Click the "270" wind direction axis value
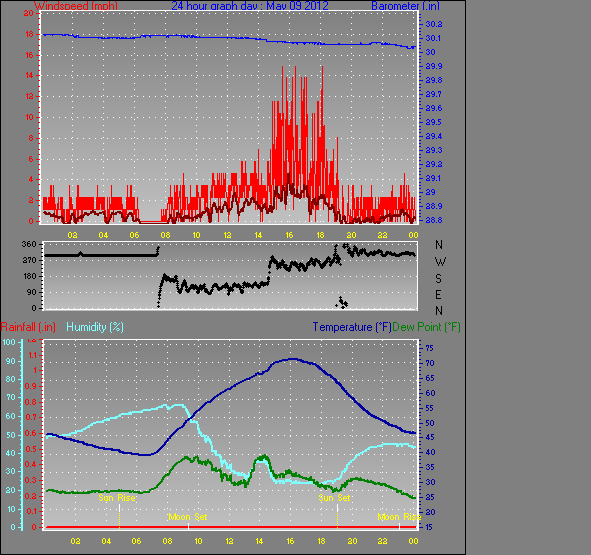The height and width of the screenshot is (555, 591). (x=29, y=260)
